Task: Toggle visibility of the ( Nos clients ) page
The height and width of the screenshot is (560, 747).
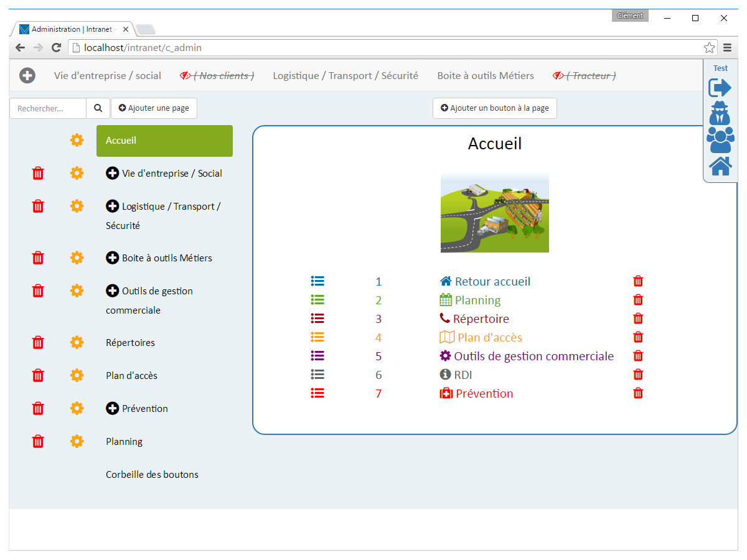Action: [217, 75]
